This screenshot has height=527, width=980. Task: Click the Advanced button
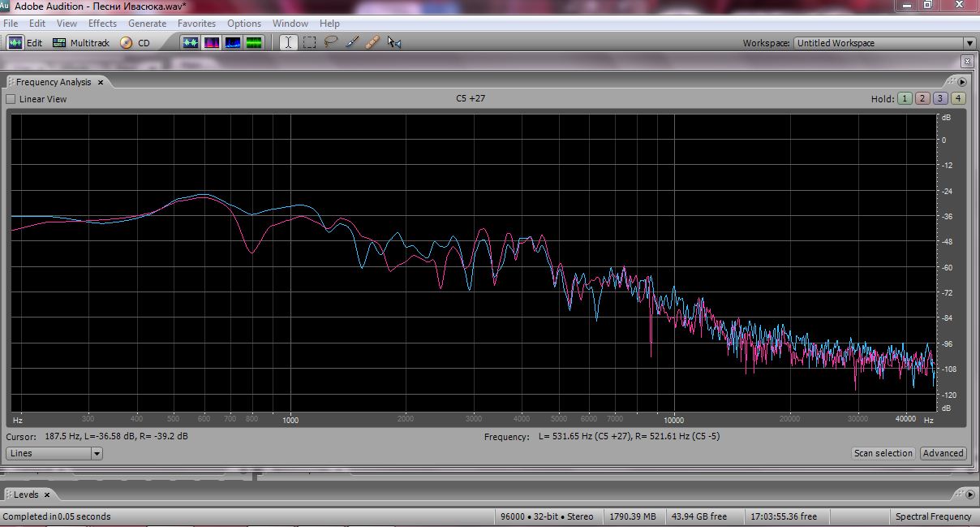click(x=943, y=454)
